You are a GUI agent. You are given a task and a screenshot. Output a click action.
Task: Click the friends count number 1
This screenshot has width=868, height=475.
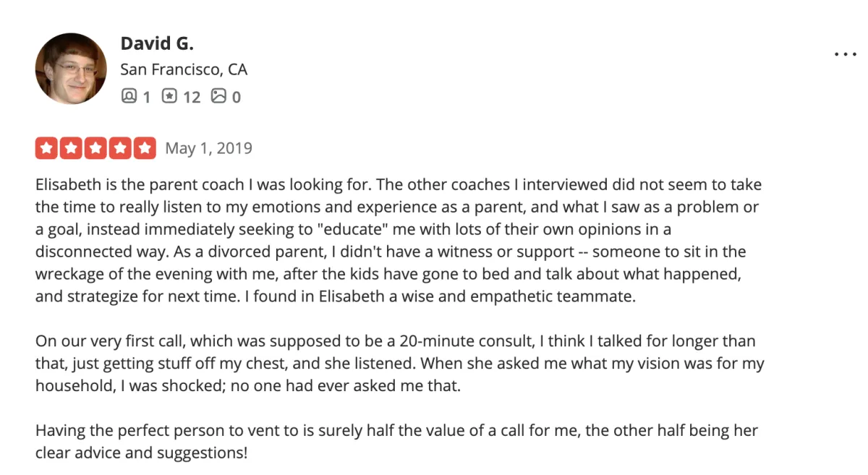click(146, 96)
